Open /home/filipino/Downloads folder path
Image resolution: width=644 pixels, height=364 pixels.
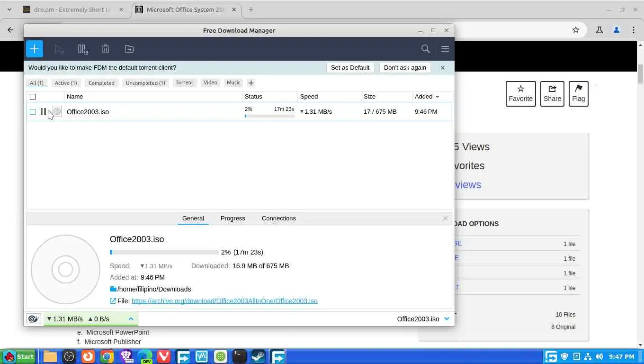(x=154, y=289)
